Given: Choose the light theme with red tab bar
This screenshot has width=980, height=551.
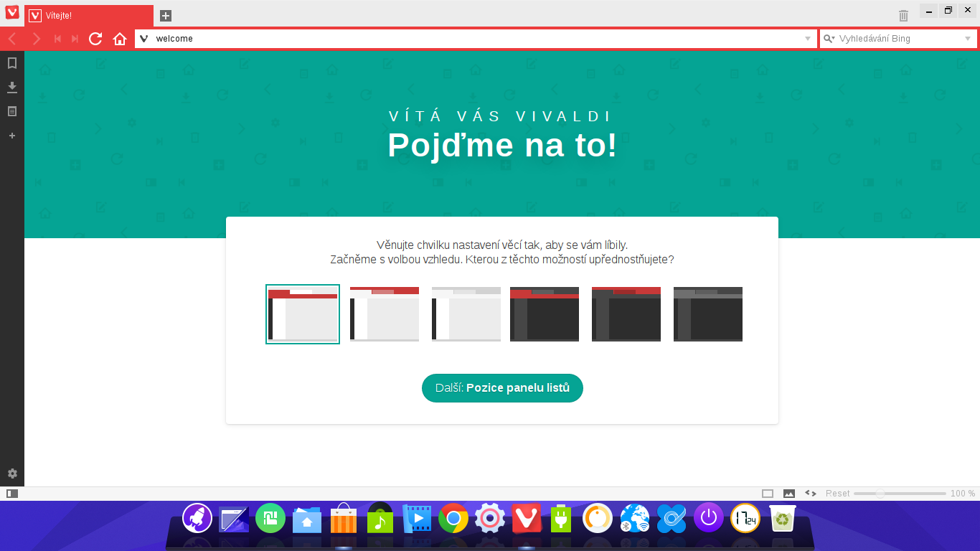Looking at the screenshot, I should pyautogui.click(x=385, y=314).
